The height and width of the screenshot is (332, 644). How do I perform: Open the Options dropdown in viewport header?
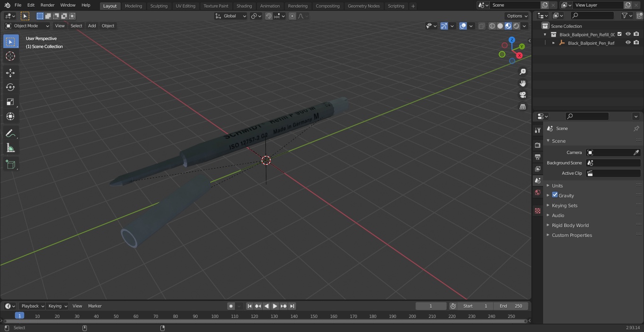(517, 16)
